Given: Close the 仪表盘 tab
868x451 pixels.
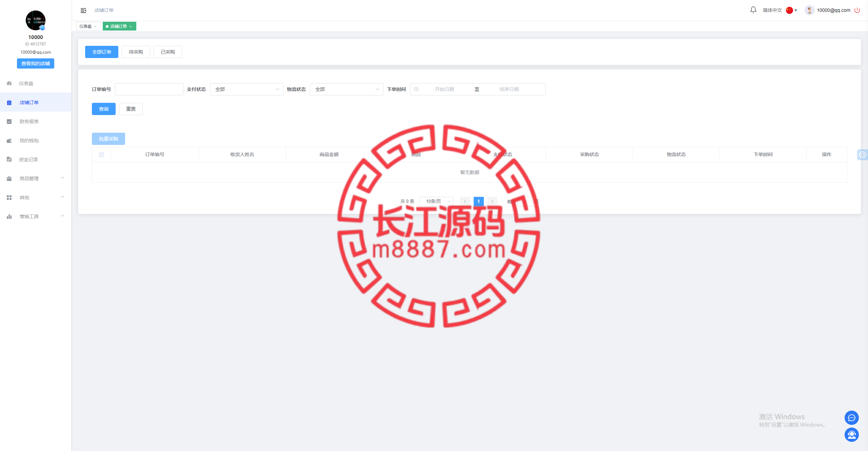Looking at the screenshot, I should pos(95,26).
